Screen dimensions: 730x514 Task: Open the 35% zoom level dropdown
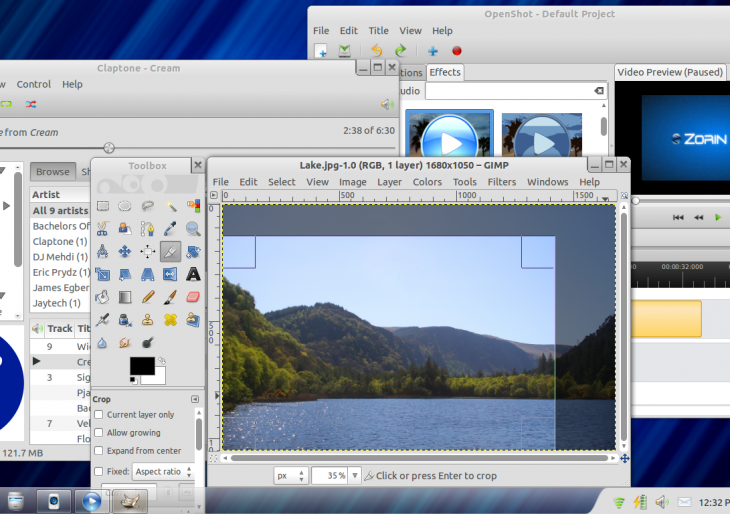(x=335, y=476)
